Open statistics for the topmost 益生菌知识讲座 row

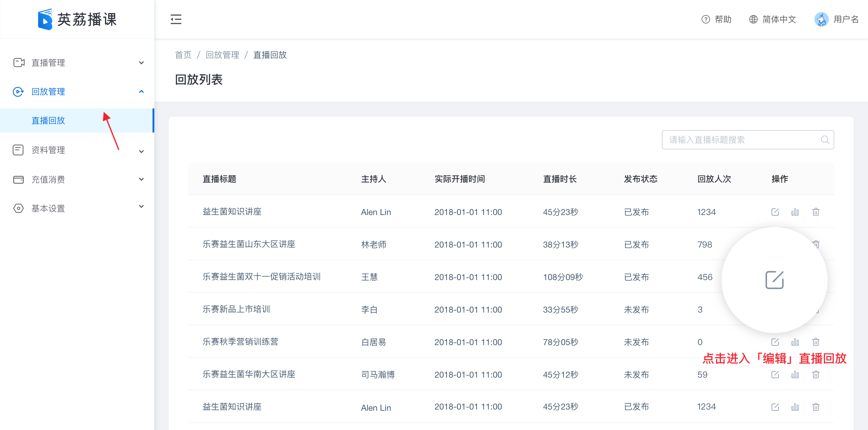(795, 212)
